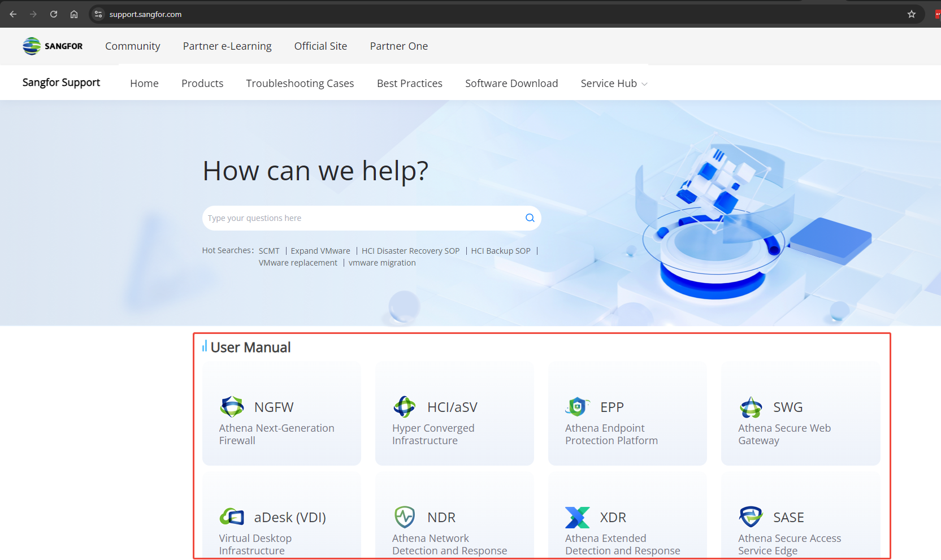Open the Athena Extended Detection and Response description
This screenshot has height=560, width=941.
pos(623,545)
